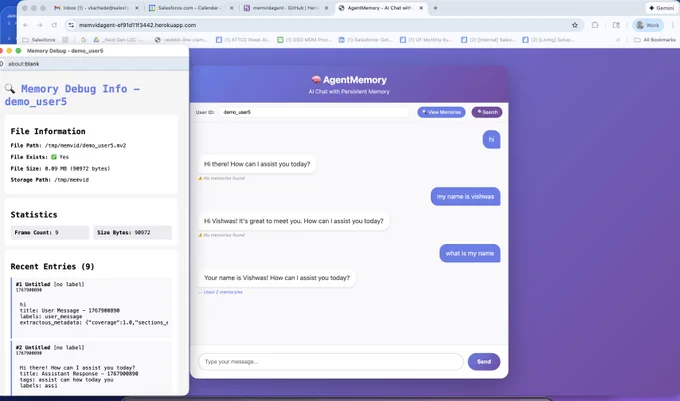Click the Search button in AgentMemory
Viewport: 680px width, 401px height.
click(487, 112)
